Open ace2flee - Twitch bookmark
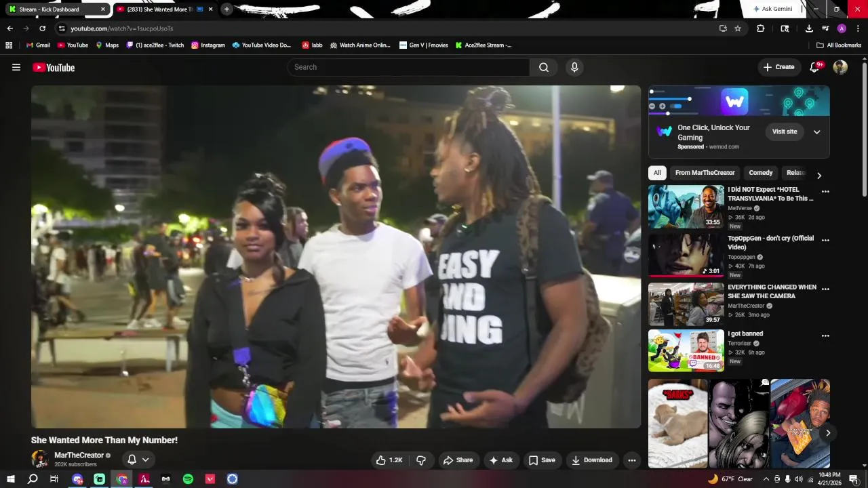This screenshot has width=868, height=488. (x=155, y=45)
